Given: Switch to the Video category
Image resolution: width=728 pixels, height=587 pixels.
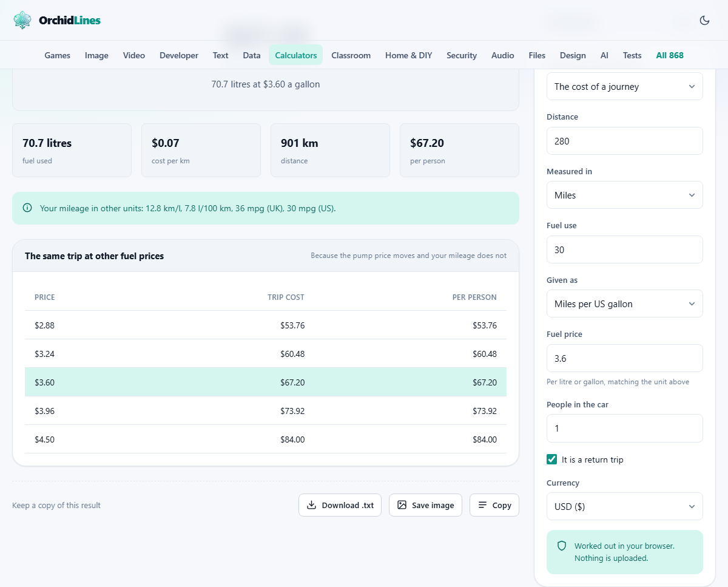Looking at the screenshot, I should 134,55.
